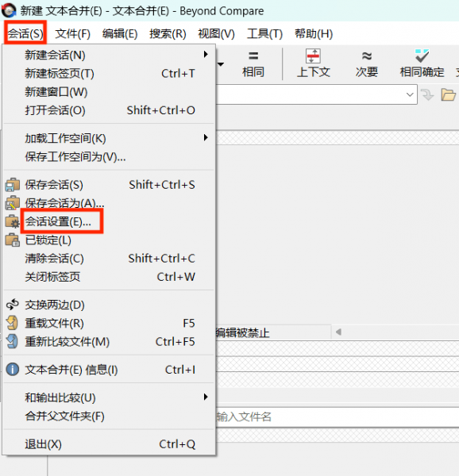Open the 工具(T) menu
The width and height of the screenshot is (459, 476).
tap(264, 33)
